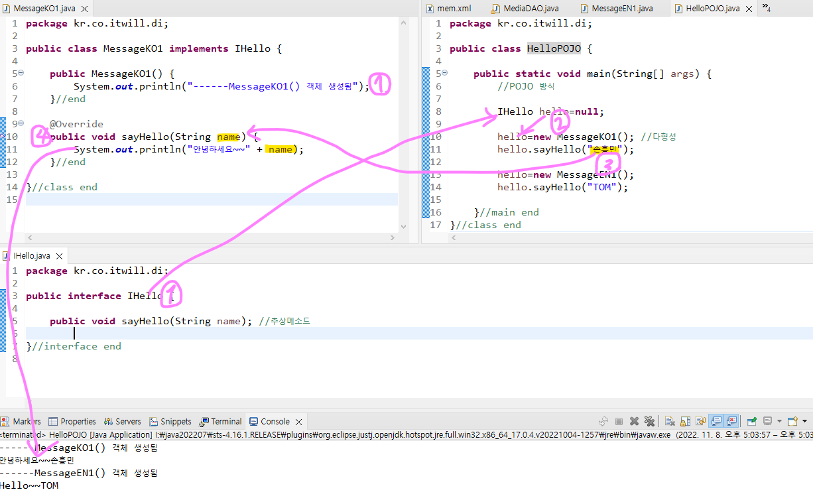Toggle Show Console When Standard Error Changes

tap(731, 421)
